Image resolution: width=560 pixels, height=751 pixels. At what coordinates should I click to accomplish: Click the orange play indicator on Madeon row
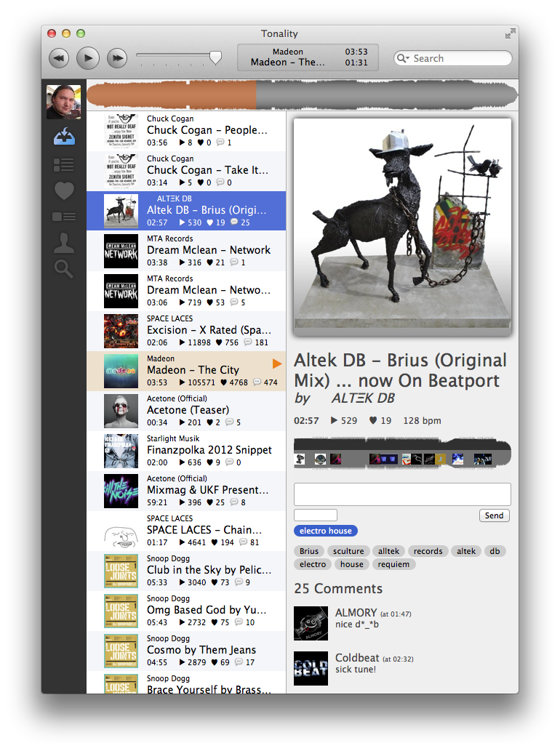click(277, 364)
